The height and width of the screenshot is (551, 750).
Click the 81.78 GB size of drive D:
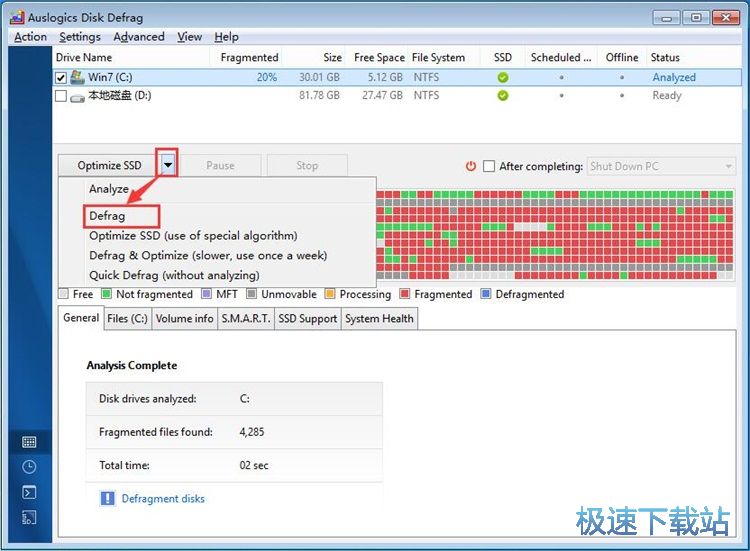(x=320, y=96)
